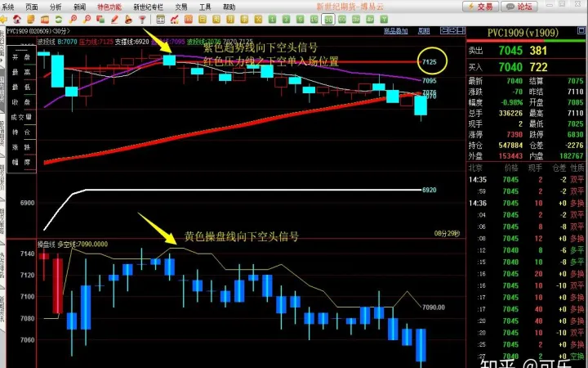Click the red pencil drawing tool icon
Screen dimensions: 588x368
point(115,19)
